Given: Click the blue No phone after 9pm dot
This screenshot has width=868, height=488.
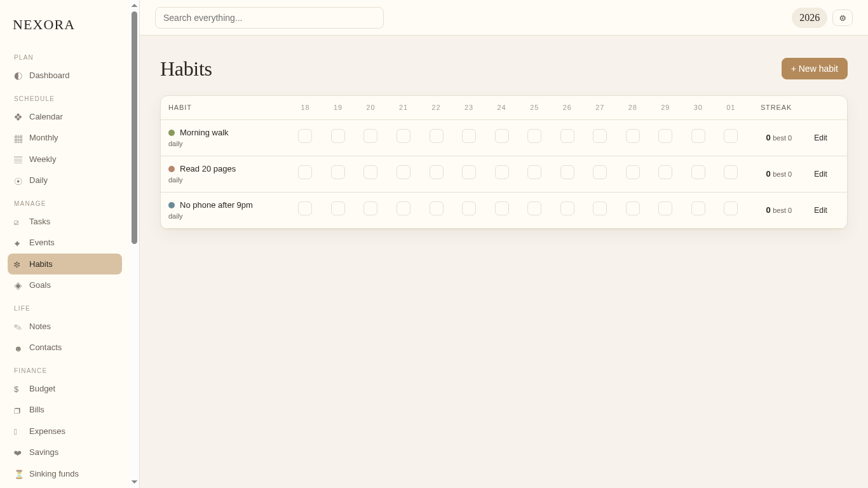Looking at the screenshot, I should (x=172, y=205).
